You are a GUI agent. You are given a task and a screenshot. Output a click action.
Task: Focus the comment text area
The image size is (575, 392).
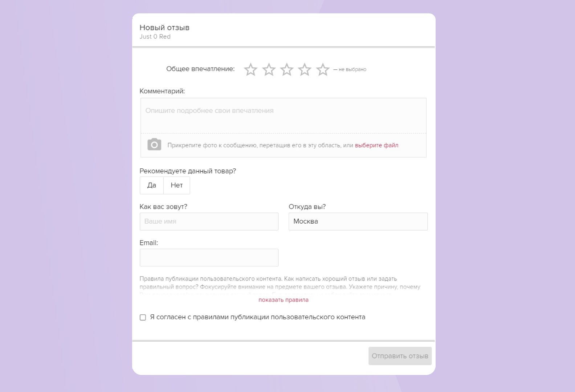(x=283, y=115)
